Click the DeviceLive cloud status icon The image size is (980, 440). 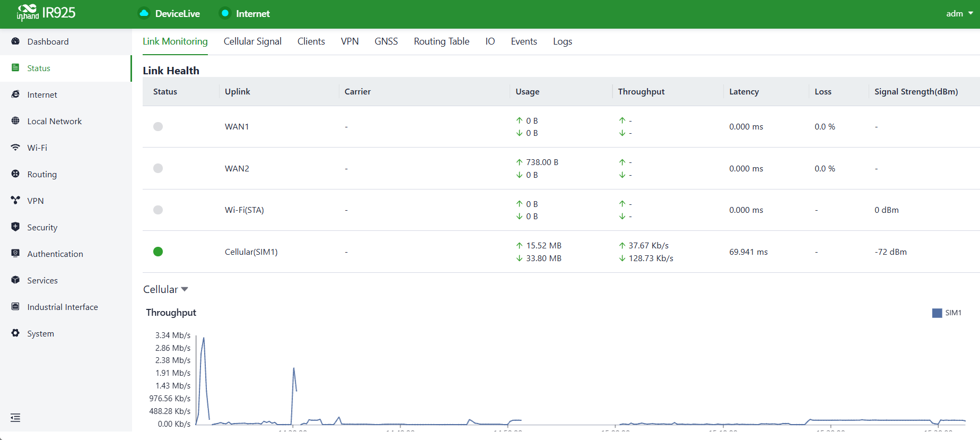click(x=144, y=13)
